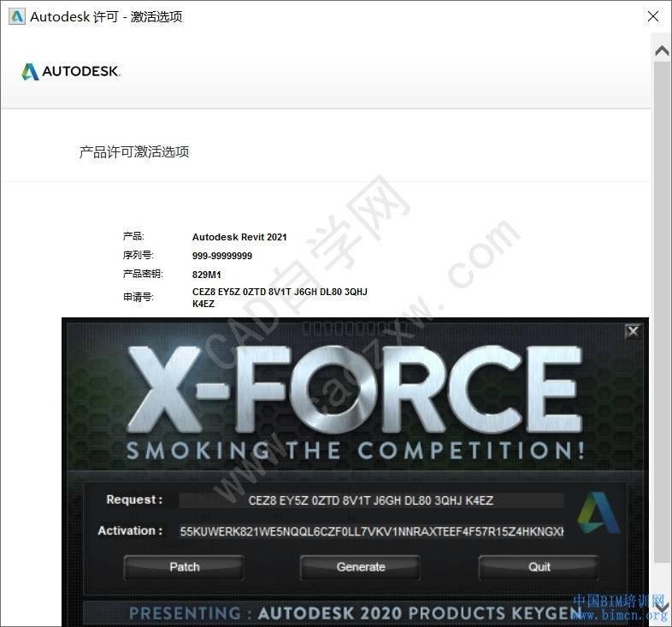This screenshot has width=672, height=627.
Task: Click the Generate button
Action: coord(361,567)
